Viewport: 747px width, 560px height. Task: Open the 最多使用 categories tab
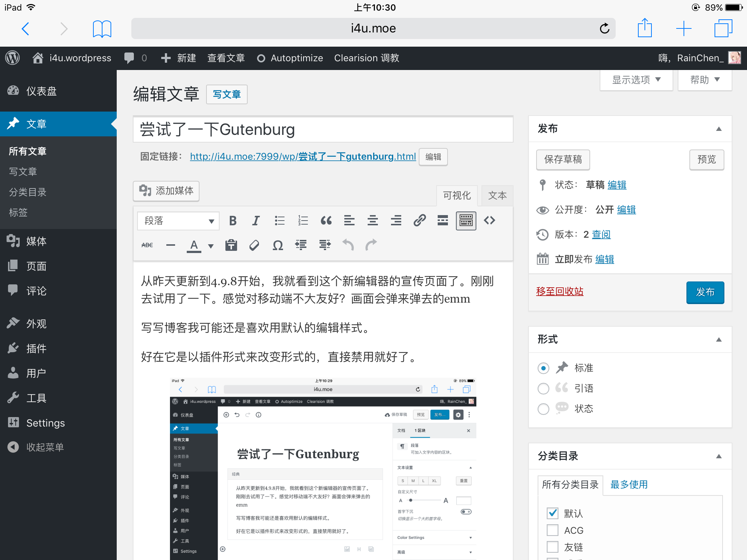click(629, 485)
